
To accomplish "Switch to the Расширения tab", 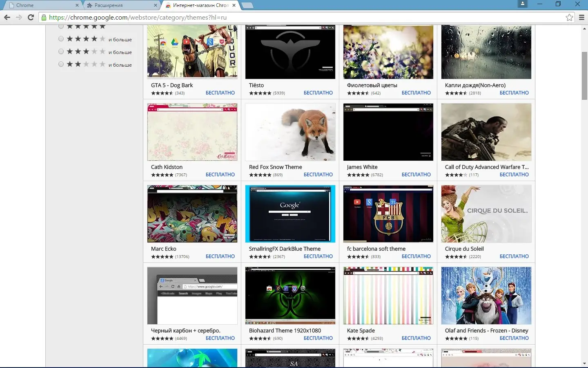I will pyautogui.click(x=121, y=5).
